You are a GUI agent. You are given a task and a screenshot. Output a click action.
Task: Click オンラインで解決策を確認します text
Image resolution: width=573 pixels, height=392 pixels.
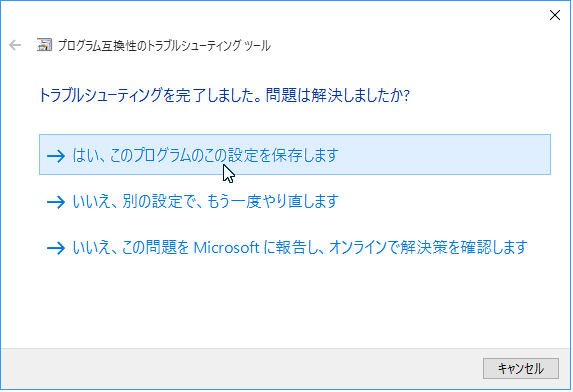428,248
